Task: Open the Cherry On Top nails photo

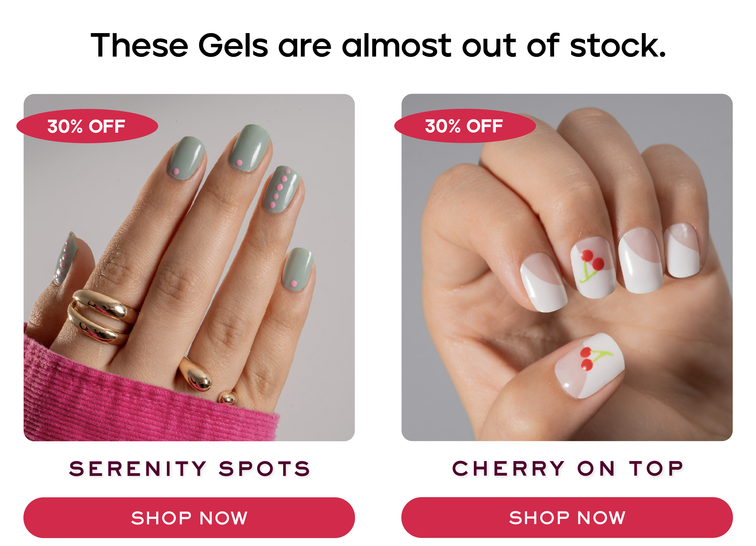Action: (567, 267)
